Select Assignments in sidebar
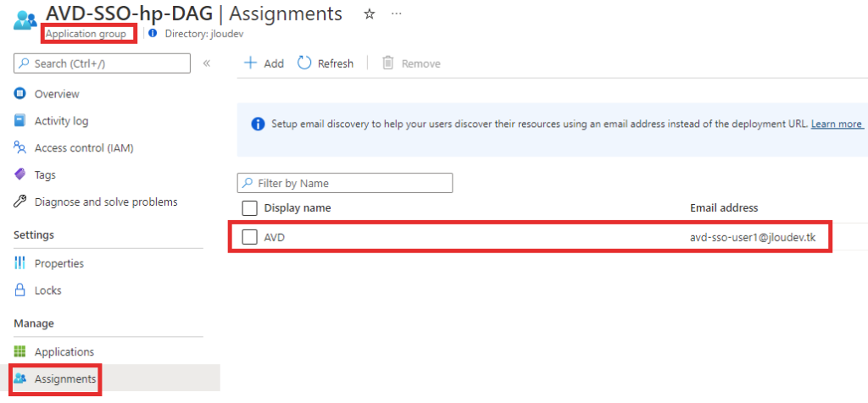The image size is (868, 403). tap(64, 379)
